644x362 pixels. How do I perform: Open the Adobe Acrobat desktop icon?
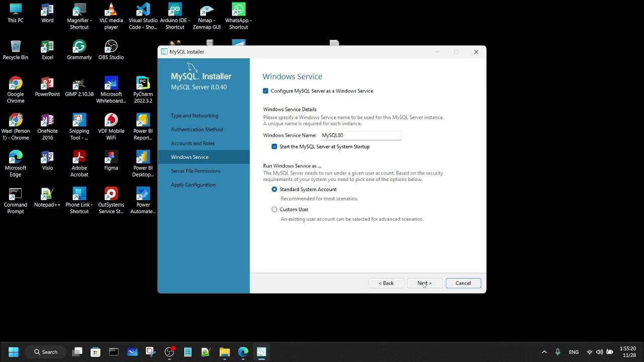point(79,164)
